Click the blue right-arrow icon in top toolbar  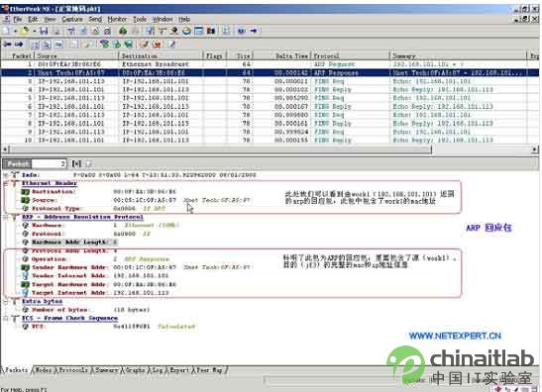[254, 31]
